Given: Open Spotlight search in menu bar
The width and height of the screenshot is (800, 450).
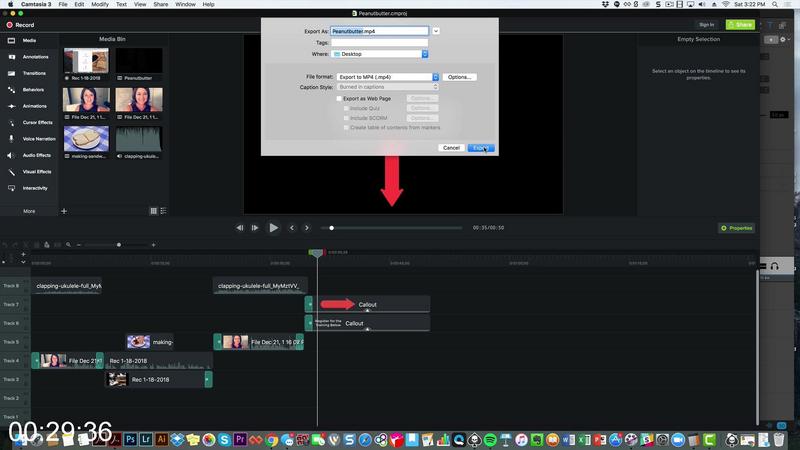Looking at the screenshot, I should 774,4.
